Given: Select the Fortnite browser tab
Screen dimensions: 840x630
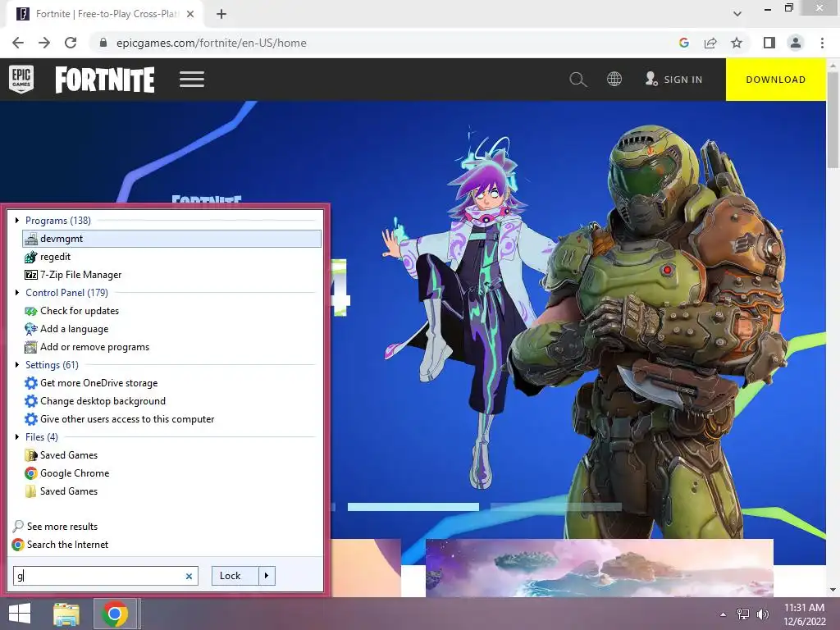Looking at the screenshot, I should click(x=105, y=14).
